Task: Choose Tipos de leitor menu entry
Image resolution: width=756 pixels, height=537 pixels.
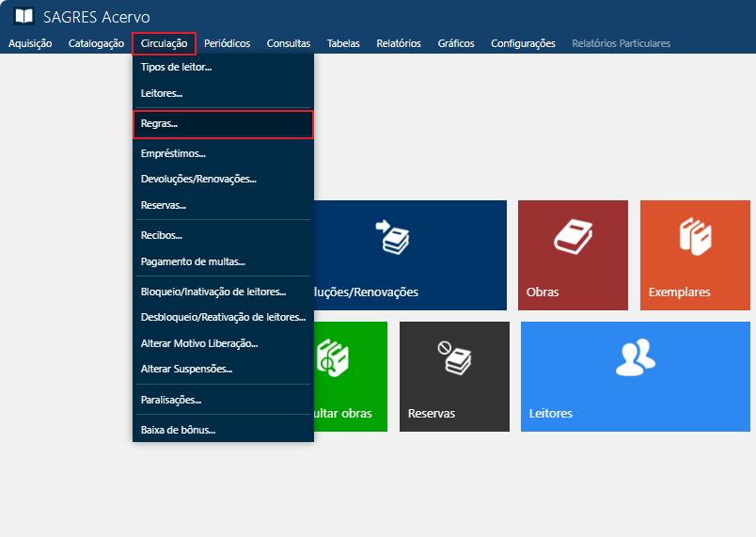Action: pyautogui.click(x=176, y=68)
